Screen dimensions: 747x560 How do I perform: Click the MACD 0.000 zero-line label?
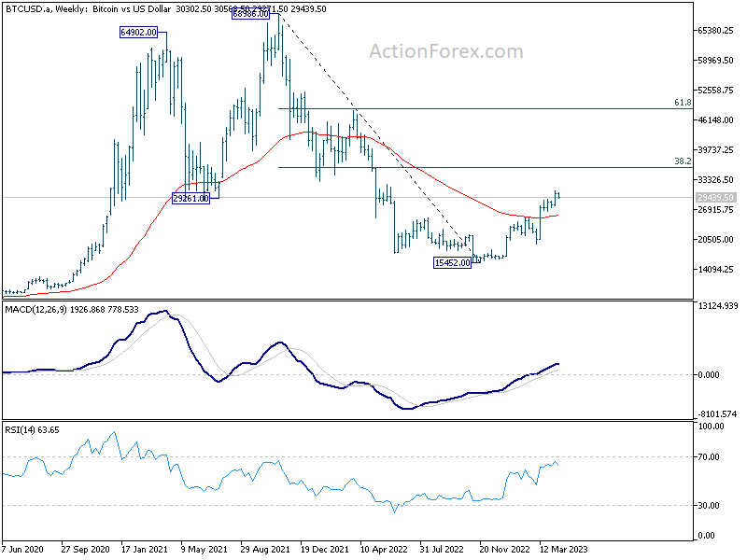(x=709, y=375)
